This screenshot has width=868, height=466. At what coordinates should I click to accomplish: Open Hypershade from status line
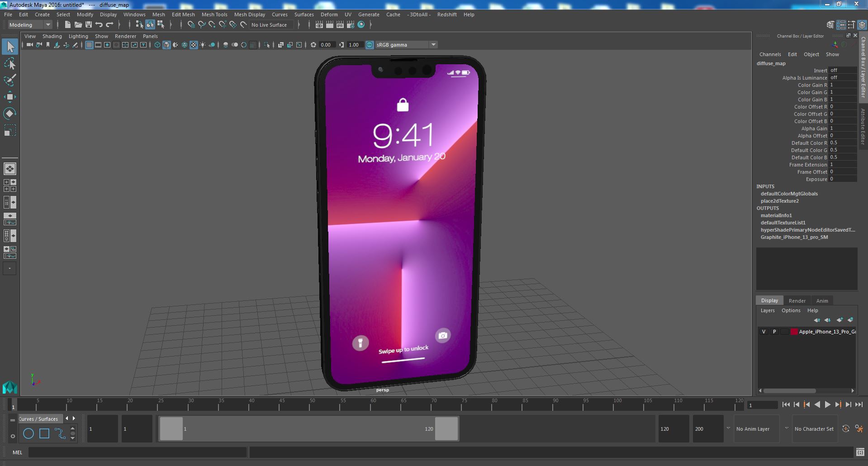361,25
